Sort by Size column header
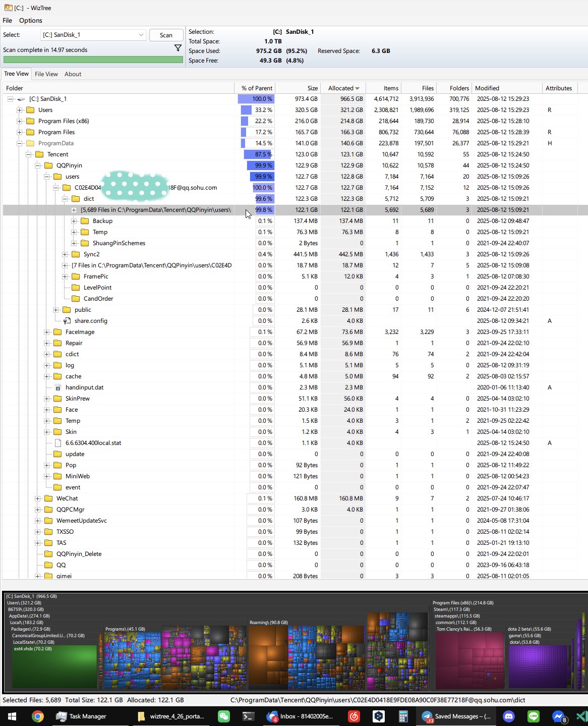The image size is (588, 726). tap(298, 88)
